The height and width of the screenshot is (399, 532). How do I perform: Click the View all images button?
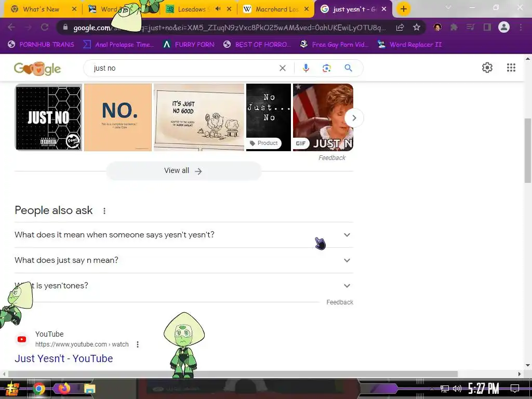(183, 170)
